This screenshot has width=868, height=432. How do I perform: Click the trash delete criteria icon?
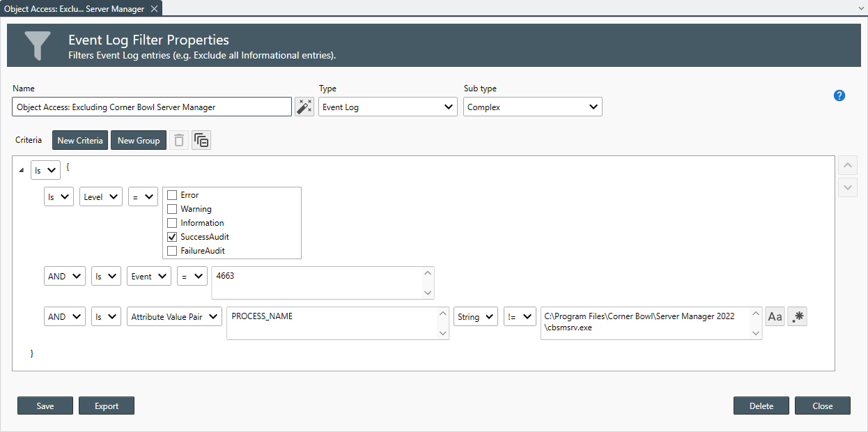click(x=179, y=141)
